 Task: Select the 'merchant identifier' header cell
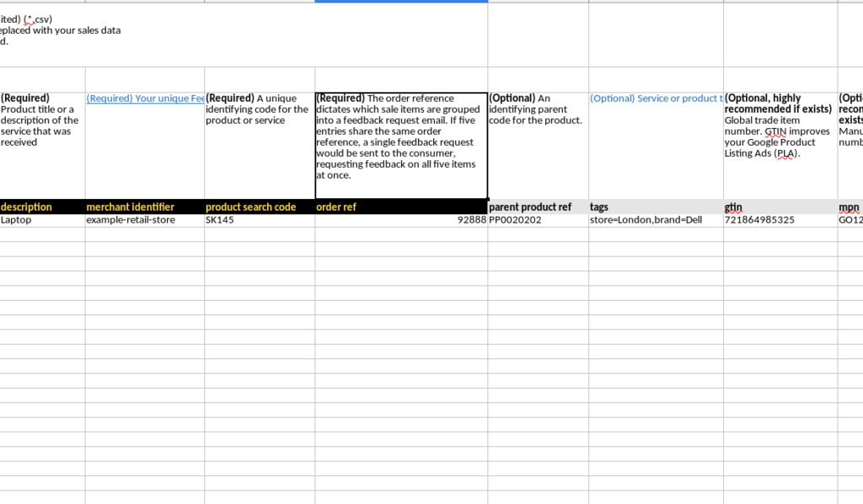[144, 207]
